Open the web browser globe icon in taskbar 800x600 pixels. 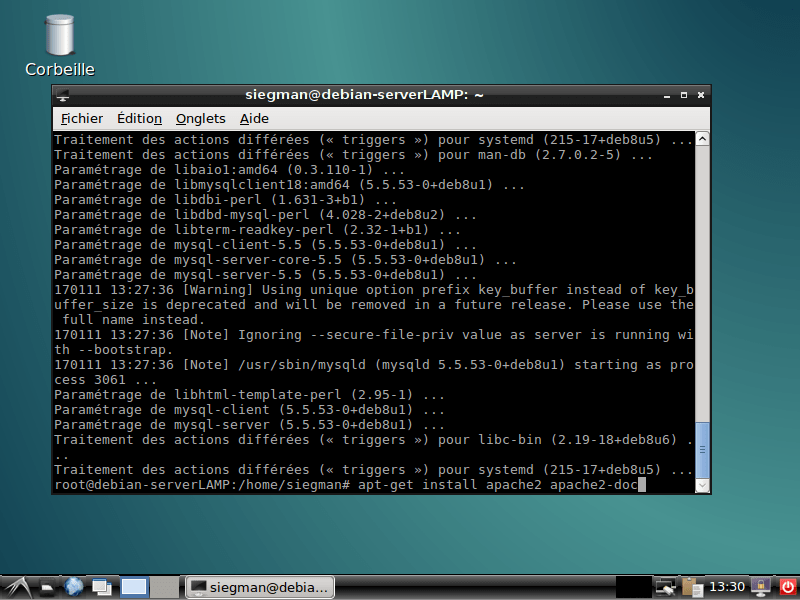(x=73, y=587)
